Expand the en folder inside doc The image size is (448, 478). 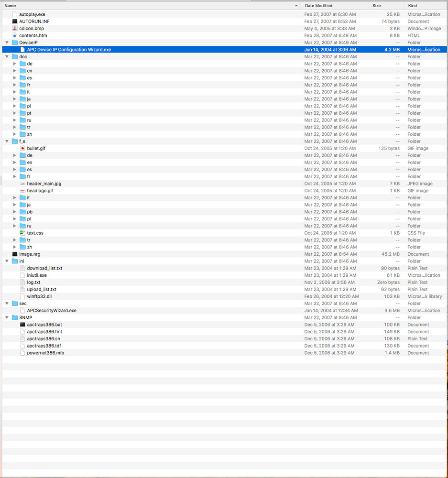(x=14, y=71)
